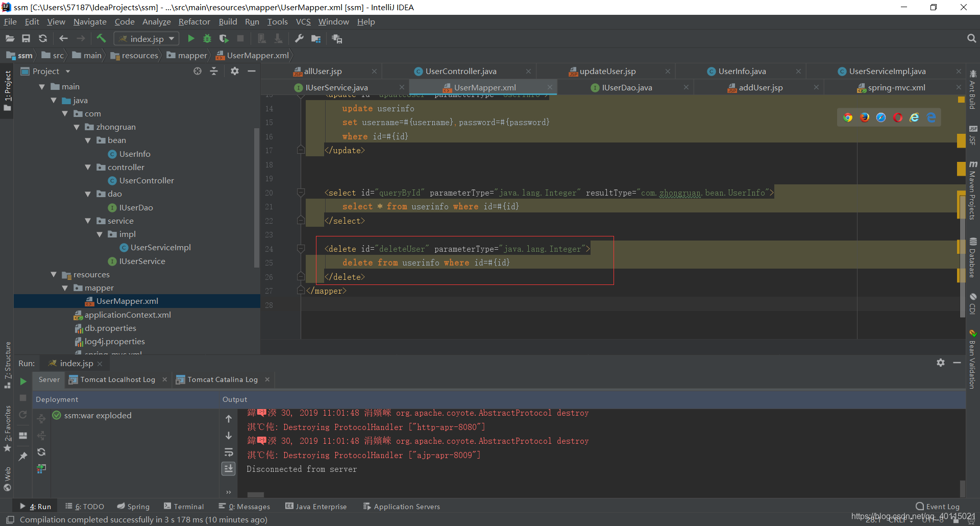
Task: Open Settings wrench icon in toolbar
Action: click(300, 39)
